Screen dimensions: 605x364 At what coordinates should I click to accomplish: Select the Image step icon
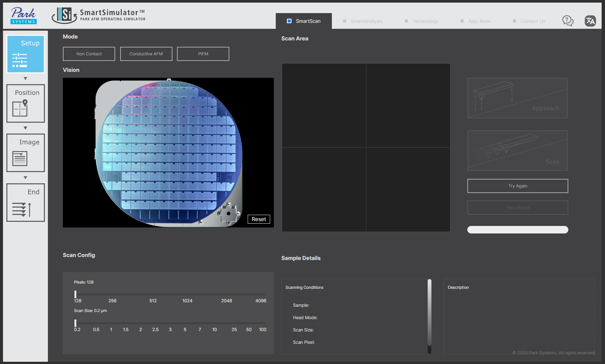25,153
